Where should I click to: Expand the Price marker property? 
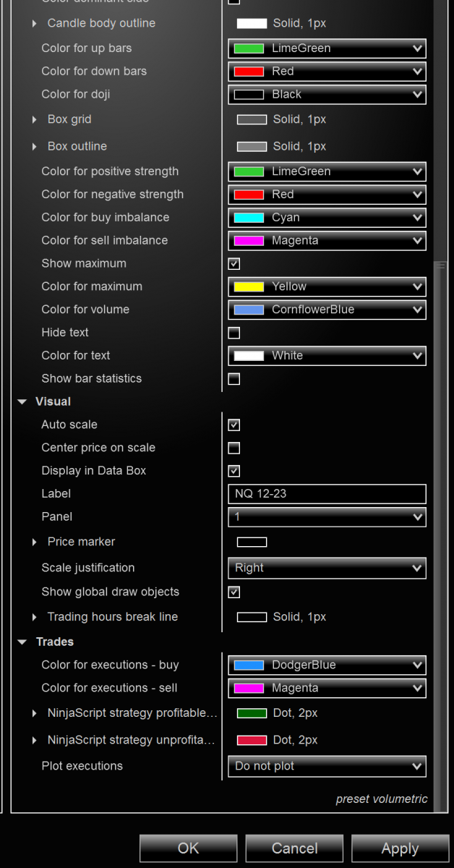click(35, 542)
